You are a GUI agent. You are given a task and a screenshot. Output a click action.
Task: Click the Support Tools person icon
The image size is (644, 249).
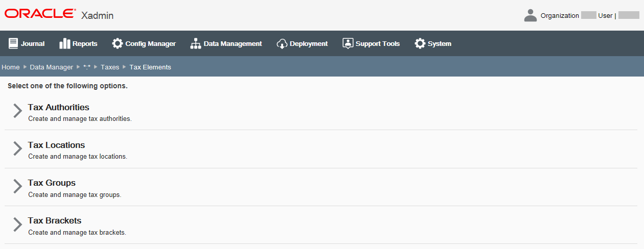tap(348, 44)
